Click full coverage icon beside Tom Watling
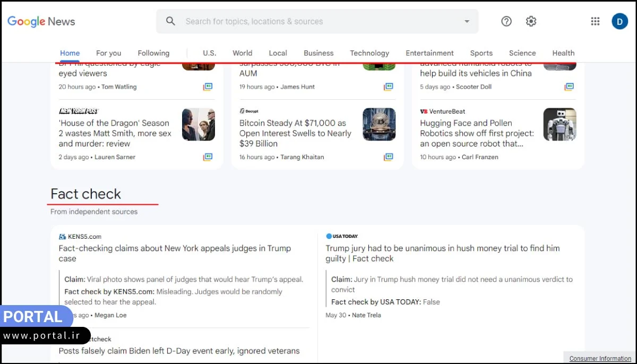 point(208,86)
